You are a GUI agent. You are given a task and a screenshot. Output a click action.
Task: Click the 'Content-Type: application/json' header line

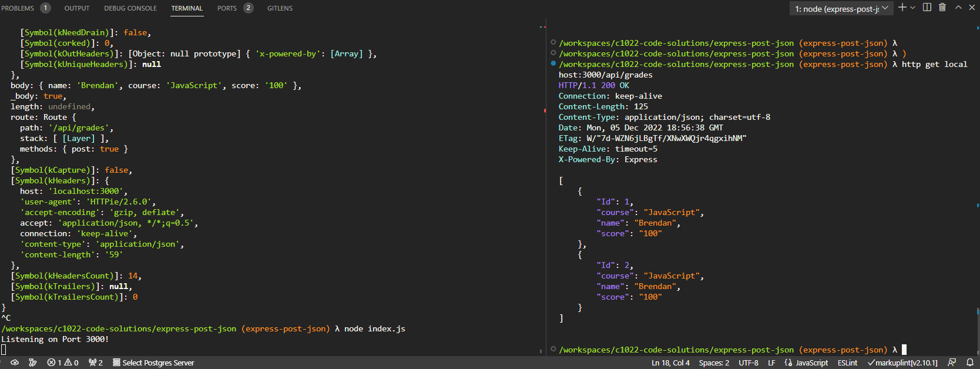[x=664, y=117]
